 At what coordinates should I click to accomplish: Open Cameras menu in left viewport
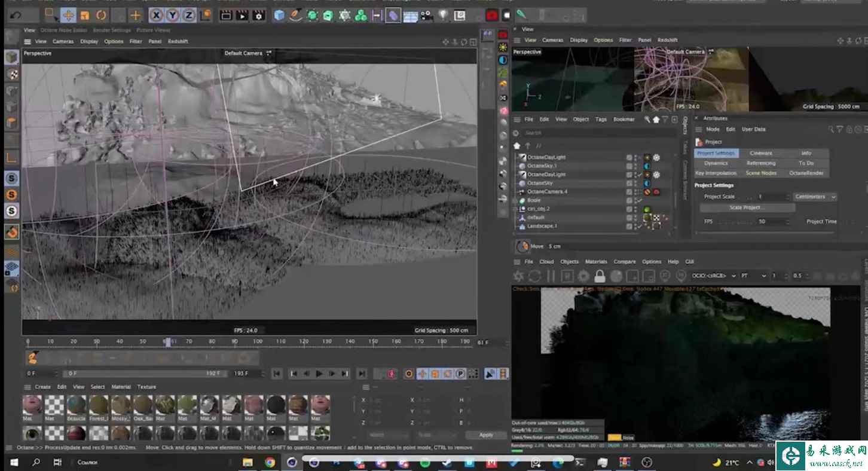click(x=63, y=41)
